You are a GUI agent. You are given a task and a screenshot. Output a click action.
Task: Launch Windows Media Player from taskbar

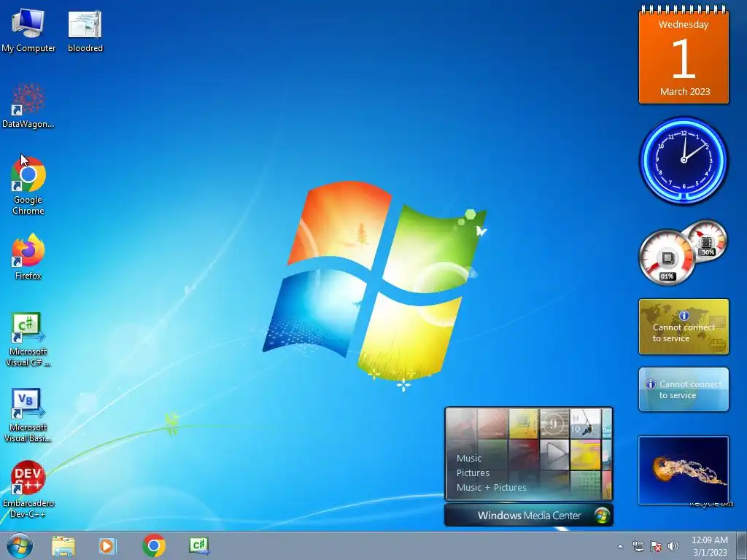108,545
